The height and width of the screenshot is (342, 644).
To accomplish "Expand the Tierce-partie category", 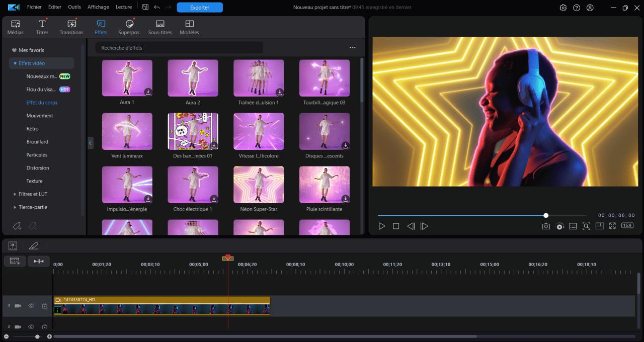I will [x=15, y=207].
